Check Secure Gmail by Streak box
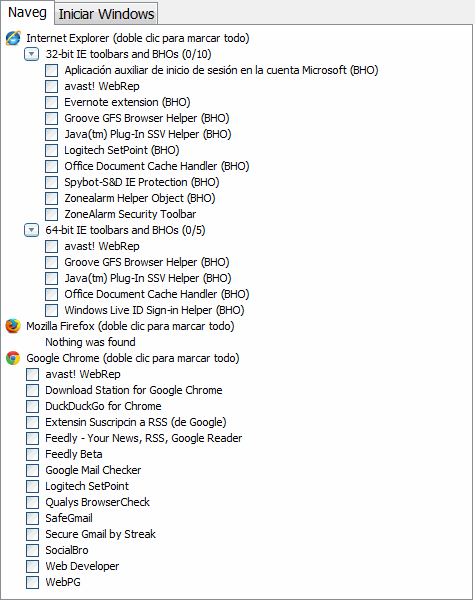Viewport: 475px width, 601px height. click(x=33, y=534)
